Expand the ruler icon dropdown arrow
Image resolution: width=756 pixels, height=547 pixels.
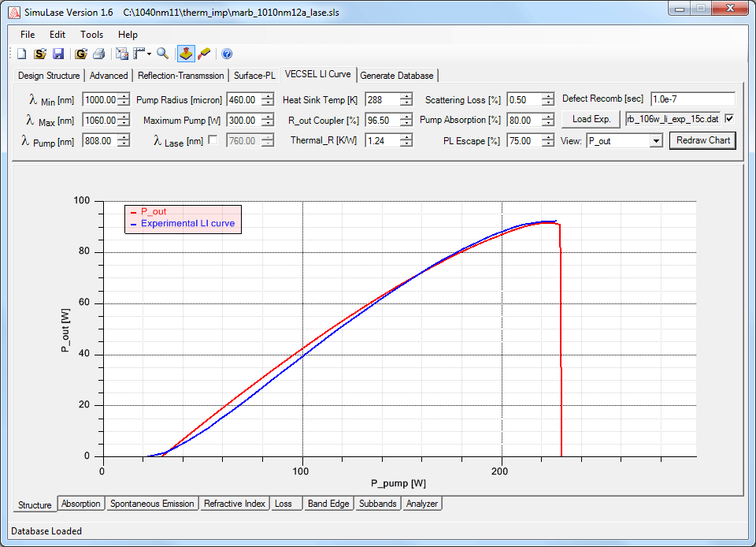click(x=149, y=54)
